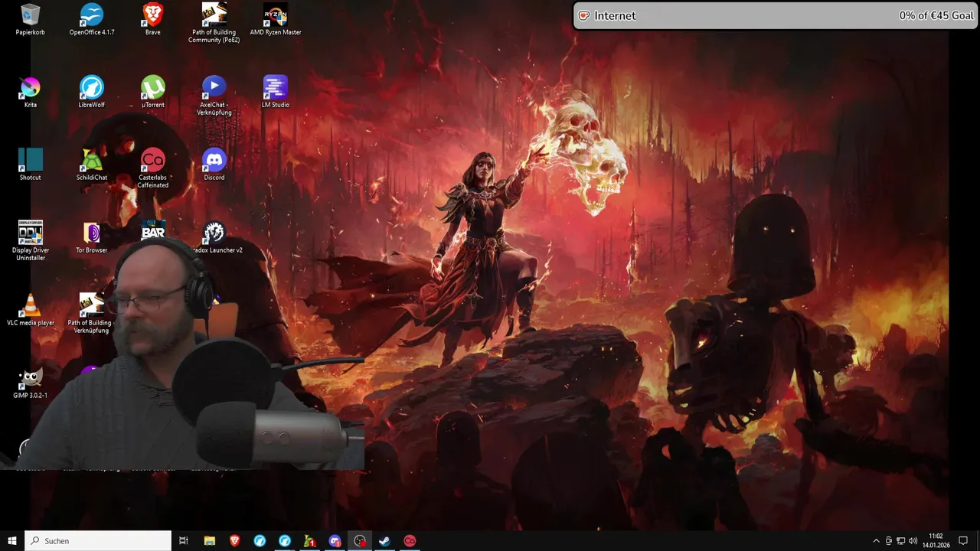This screenshot has width=980, height=551.
Task: Select the Path of Building - Verknüpfung shortcut
Action: [x=90, y=315]
